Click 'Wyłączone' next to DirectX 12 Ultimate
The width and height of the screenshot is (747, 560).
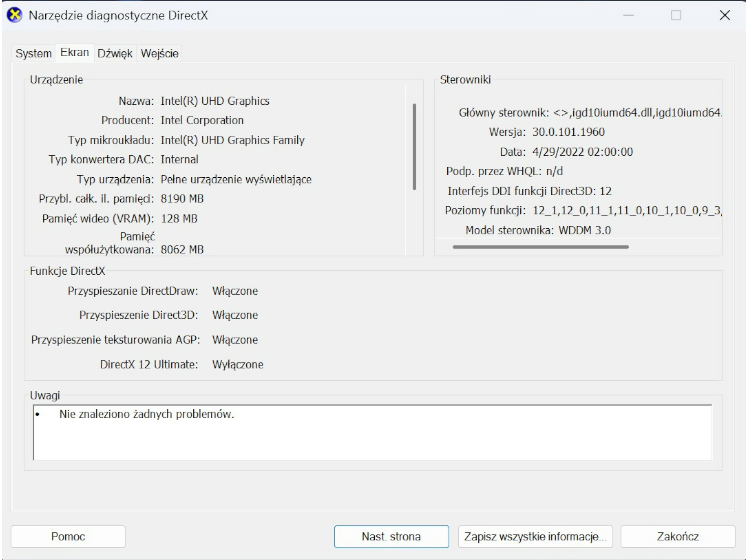[x=238, y=365]
